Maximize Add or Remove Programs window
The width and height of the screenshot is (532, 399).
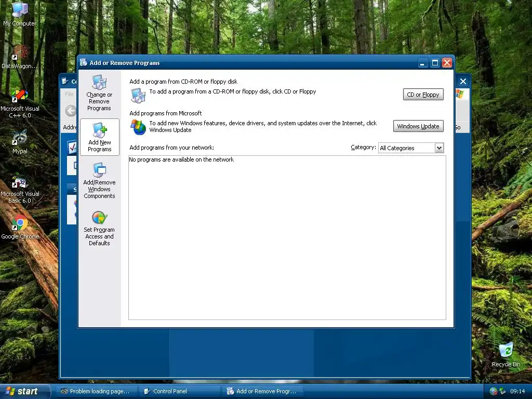click(x=435, y=63)
